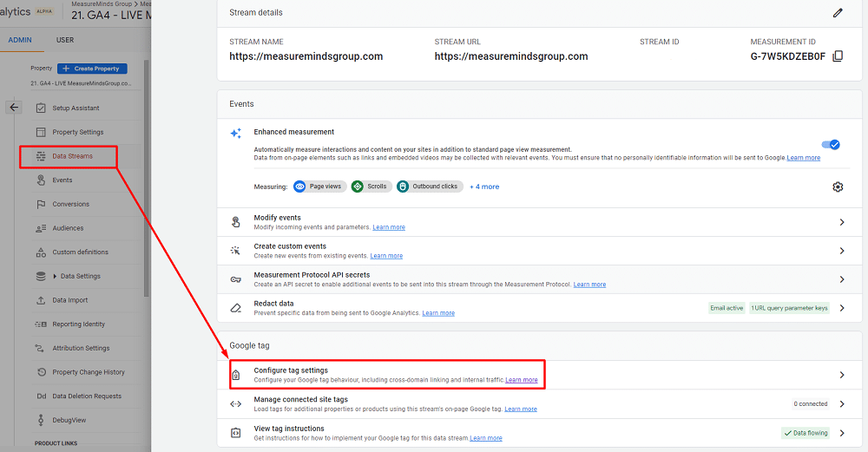The width and height of the screenshot is (868, 452).
Task: Click the Outbound clicks chip label
Action: click(435, 187)
